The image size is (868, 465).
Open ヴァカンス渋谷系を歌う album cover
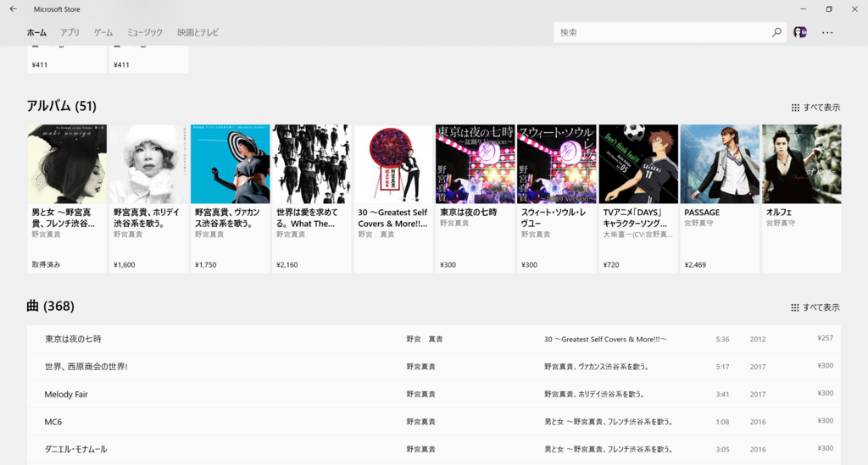(x=231, y=163)
